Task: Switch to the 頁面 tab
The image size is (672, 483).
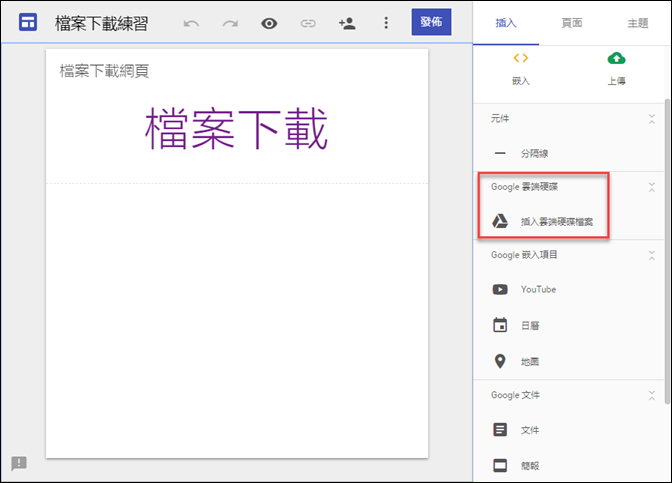Action: click(572, 23)
